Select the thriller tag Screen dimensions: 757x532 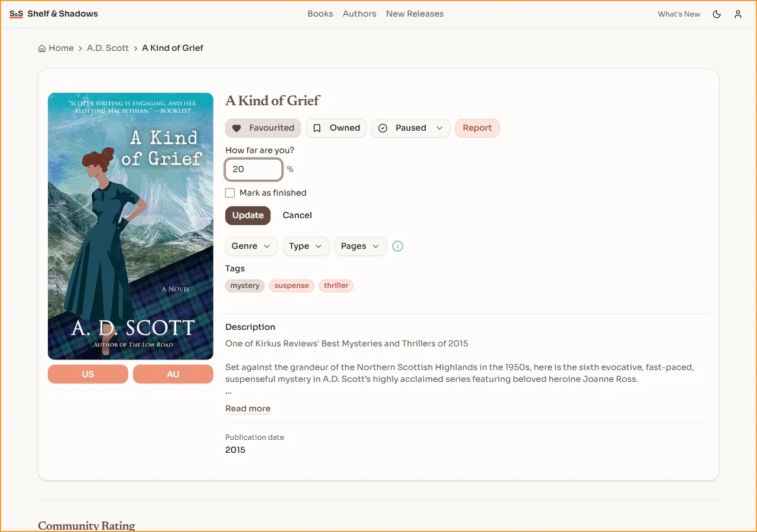click(336, 286)
